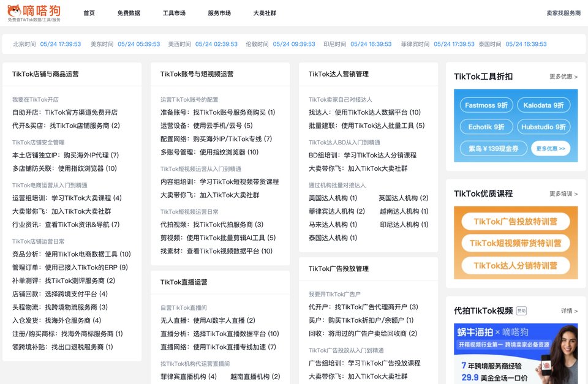This screenshot has width=588, height=384.
Task: Open 剪视频：使用TikTok批量剪辑AI工具 (5)
Action: (218, 238)
